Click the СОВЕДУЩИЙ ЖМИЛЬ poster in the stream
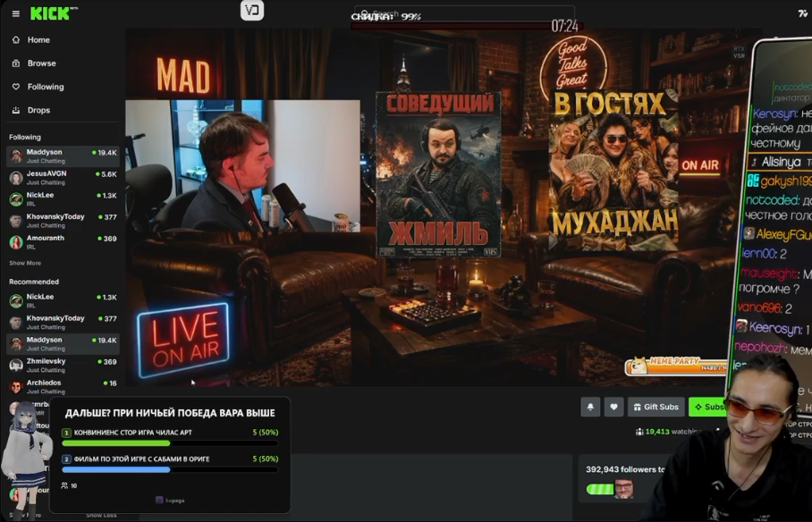This screenshot has width=812, height=522. tap(438, 174)
